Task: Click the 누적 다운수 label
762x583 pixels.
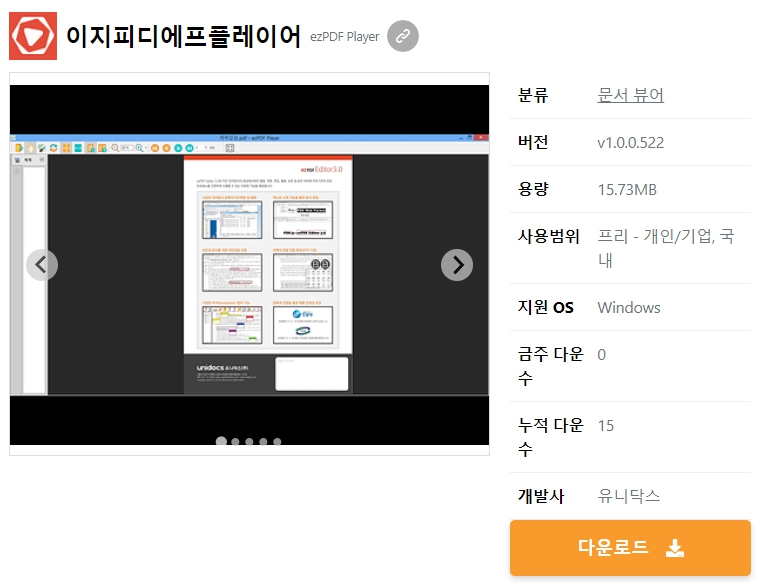Action: coord(551,437)
